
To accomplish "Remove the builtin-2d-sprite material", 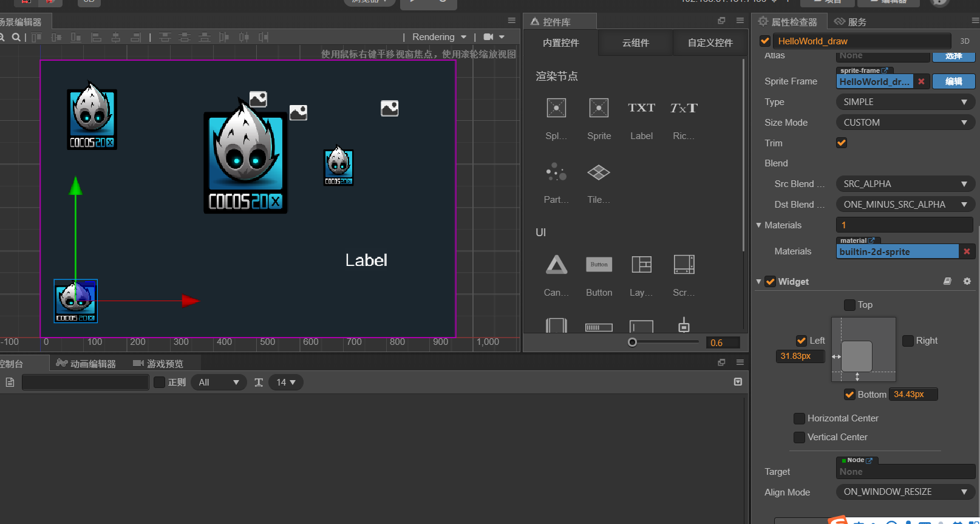I will (967, 251).
